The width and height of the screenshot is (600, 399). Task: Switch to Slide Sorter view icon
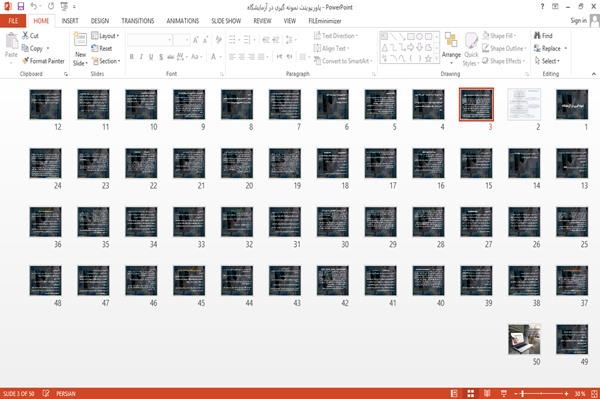click(471, 393)
